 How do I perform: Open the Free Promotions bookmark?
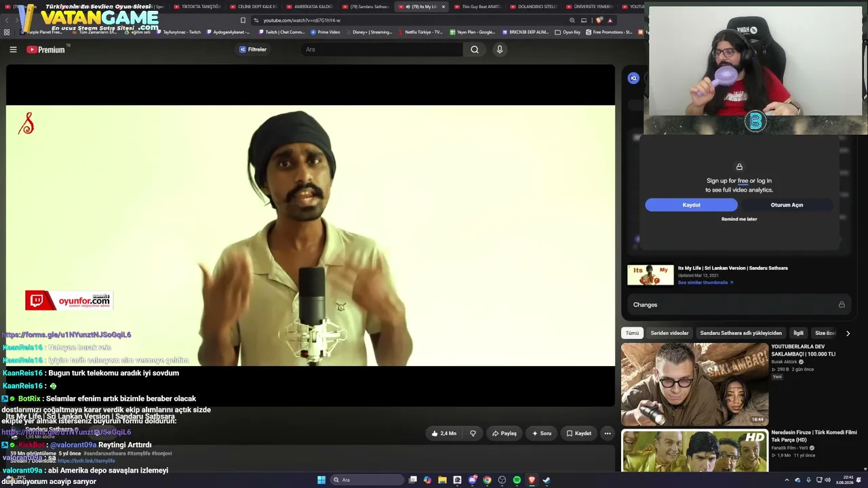(x=610, y=32)
